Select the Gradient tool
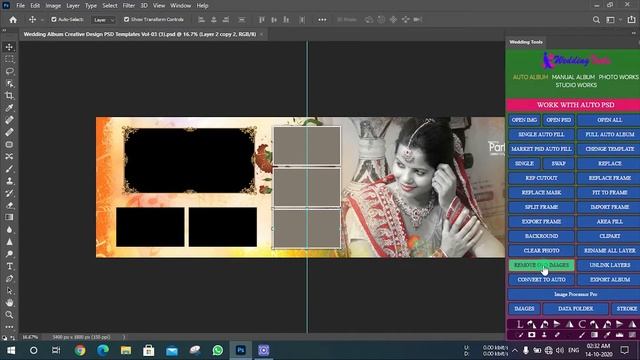Image resolution: width=640 pixels, height=360 pixels. tap(9, 218)
